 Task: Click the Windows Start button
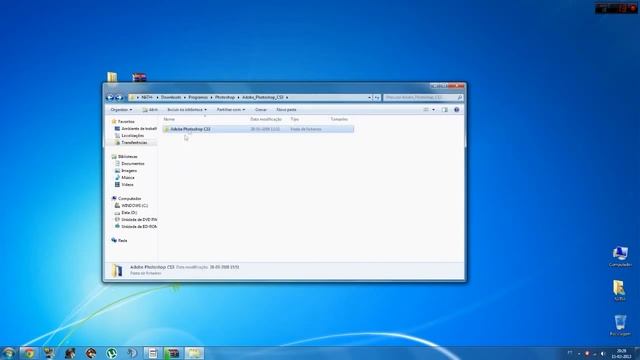[x=8, y=353]
